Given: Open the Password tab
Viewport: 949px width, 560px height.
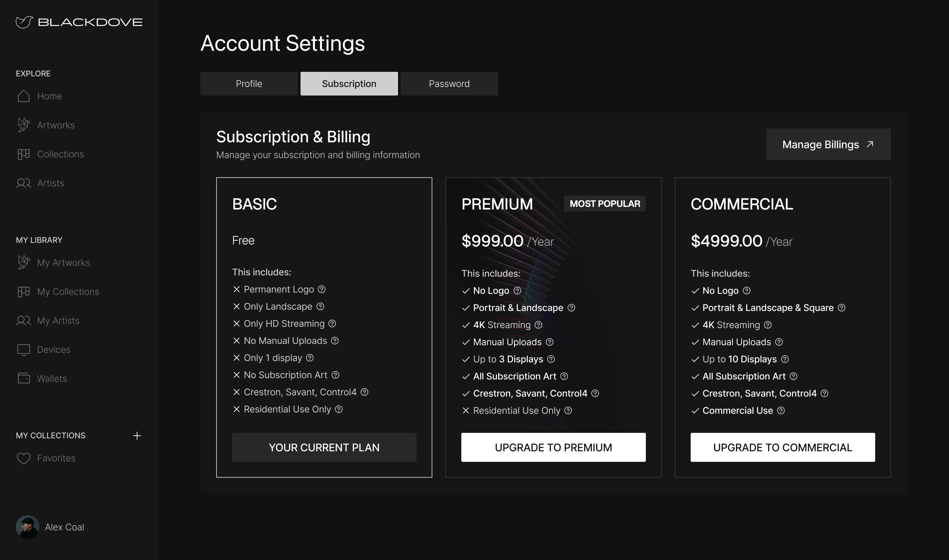Looking at the screenshot, I should point(449,84).
